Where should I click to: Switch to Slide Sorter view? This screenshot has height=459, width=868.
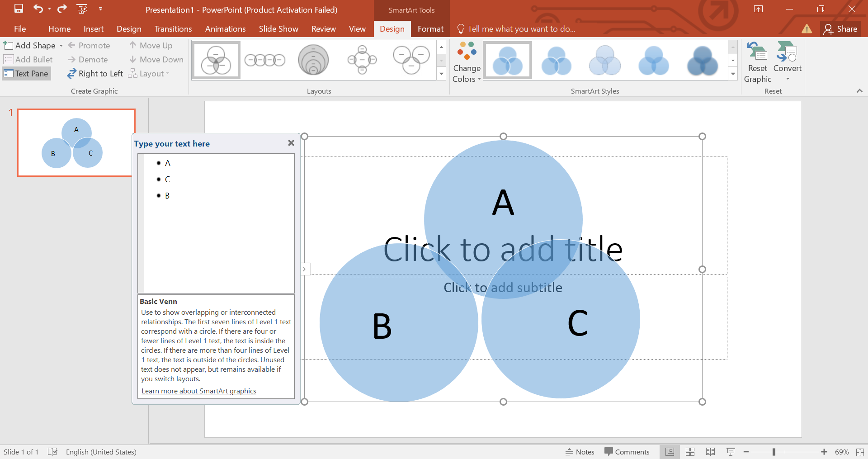tap(690, 452)
